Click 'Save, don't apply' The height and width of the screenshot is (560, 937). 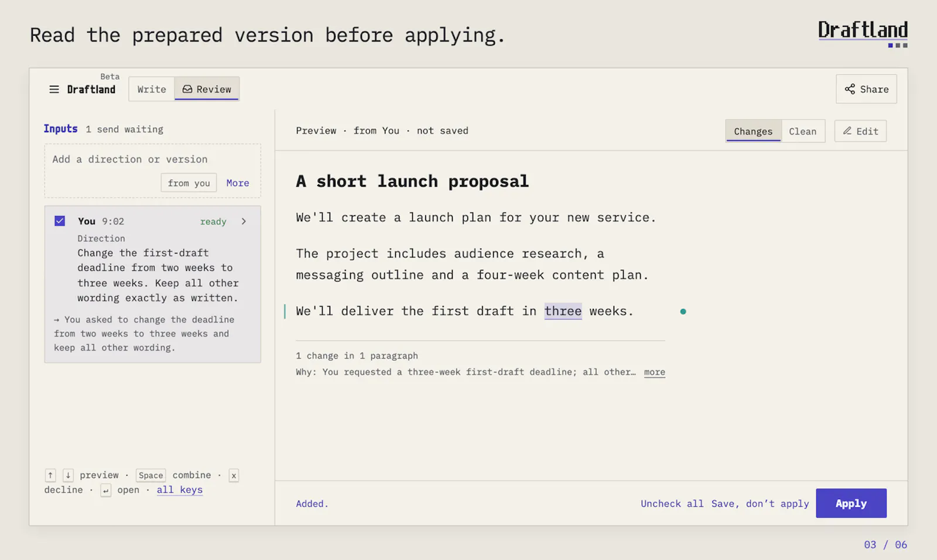(x=760, y=504)
